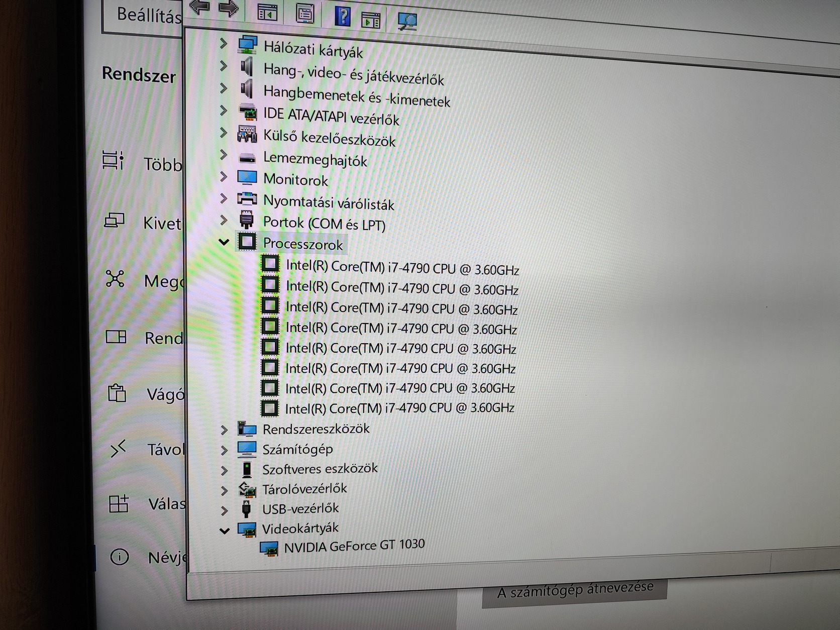Click the Back arrow in Device Manager toolbar
840x630 pixels.
tap(200, 7)
